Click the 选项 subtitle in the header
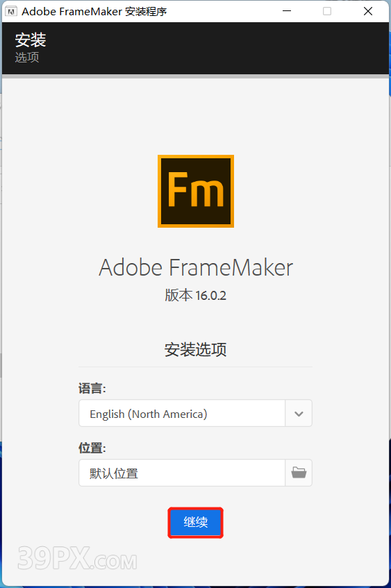The width and height of the screenshot is (391, 588). coord(27,58)
